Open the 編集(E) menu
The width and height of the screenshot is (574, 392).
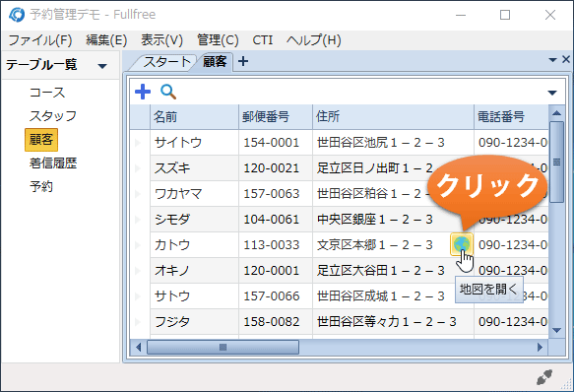pyautogui.click(x=106, y=40)
